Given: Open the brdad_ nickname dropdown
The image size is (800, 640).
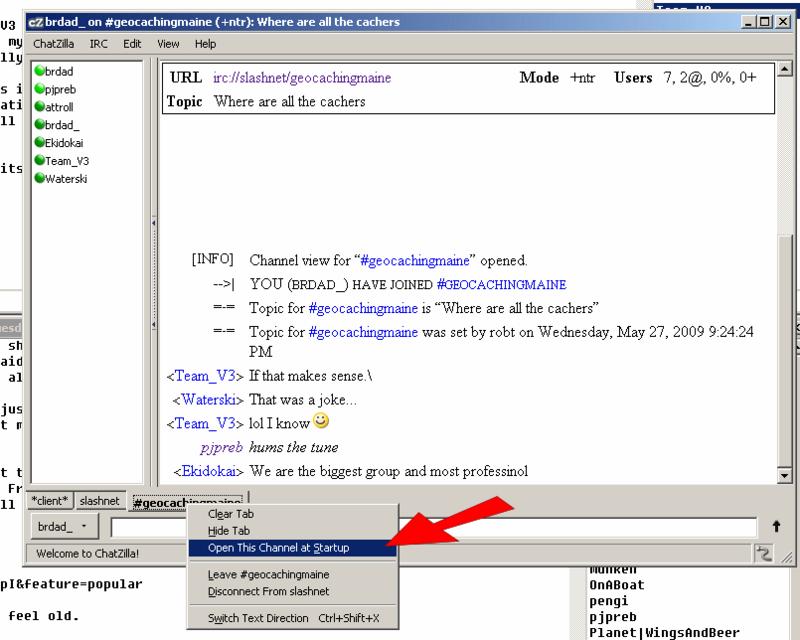Looking at the screenshot, I should tap(62, 526).
